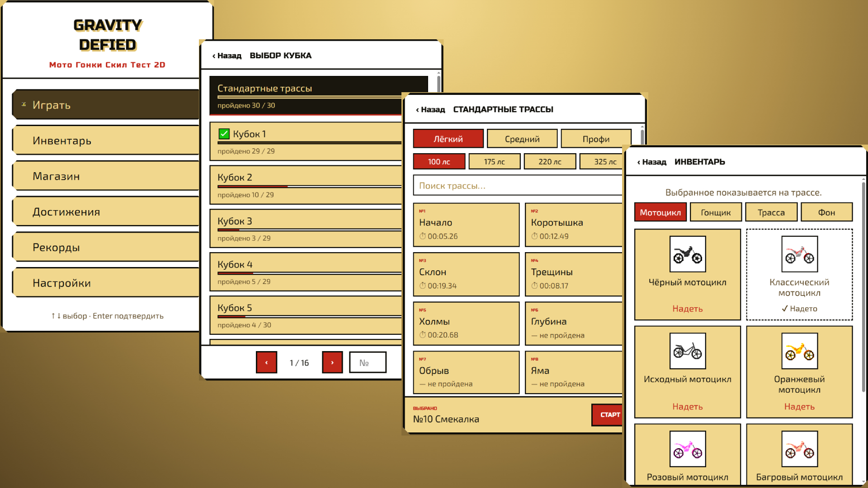
Task: Click the Кубок 1 progress bar
Action: pos(310,143)
